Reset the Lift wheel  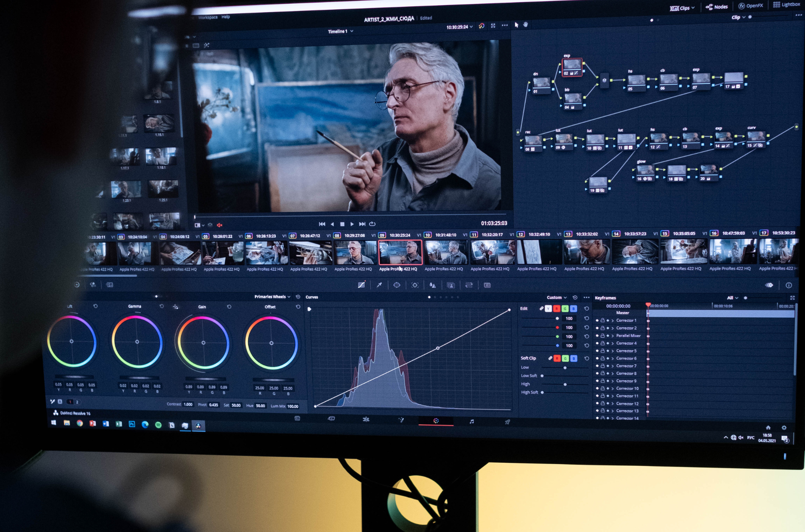click(x=95, y=306)
